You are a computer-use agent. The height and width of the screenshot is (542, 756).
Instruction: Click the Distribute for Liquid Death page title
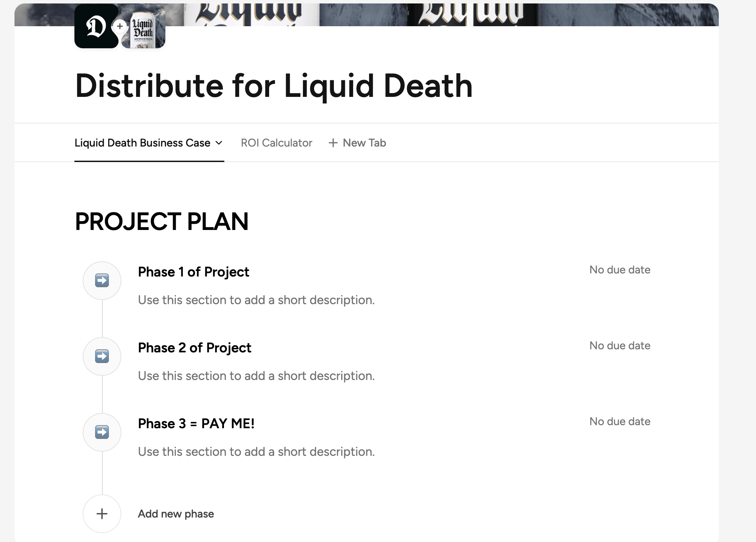pyautogui.click(x=274, y=86)
